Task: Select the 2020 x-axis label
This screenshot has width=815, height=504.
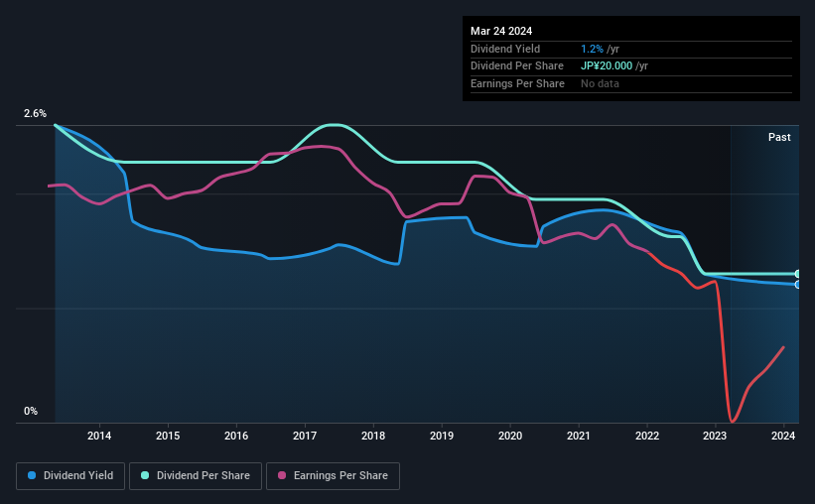Action: (510, 436)
